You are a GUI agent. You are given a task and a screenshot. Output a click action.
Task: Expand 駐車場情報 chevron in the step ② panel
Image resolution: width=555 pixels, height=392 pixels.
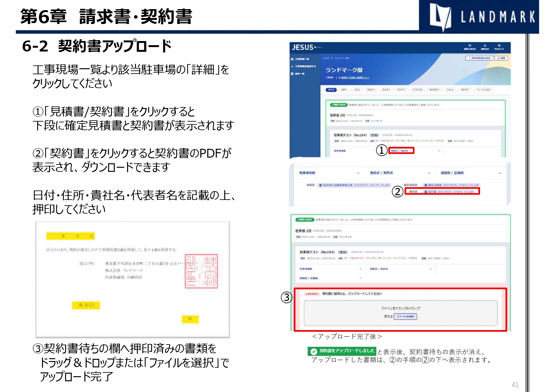tap(358, 173)
